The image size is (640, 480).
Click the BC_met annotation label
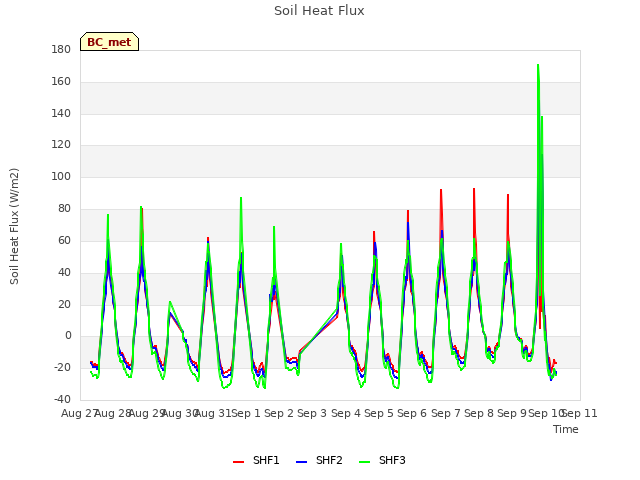[x=109, y=42]
